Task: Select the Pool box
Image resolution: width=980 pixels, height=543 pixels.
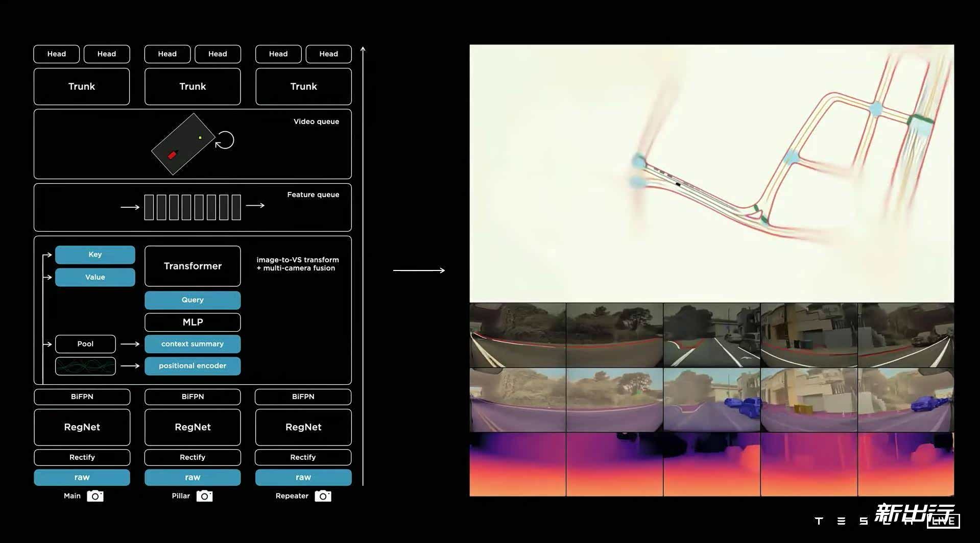Action: pyautogui.click(x=85, y=344)
